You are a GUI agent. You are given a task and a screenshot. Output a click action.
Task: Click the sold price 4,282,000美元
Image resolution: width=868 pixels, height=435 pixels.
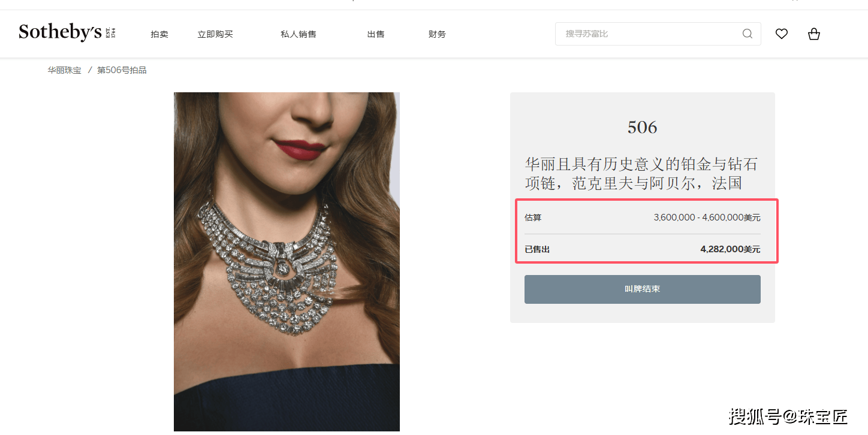(x=730, y=249)
